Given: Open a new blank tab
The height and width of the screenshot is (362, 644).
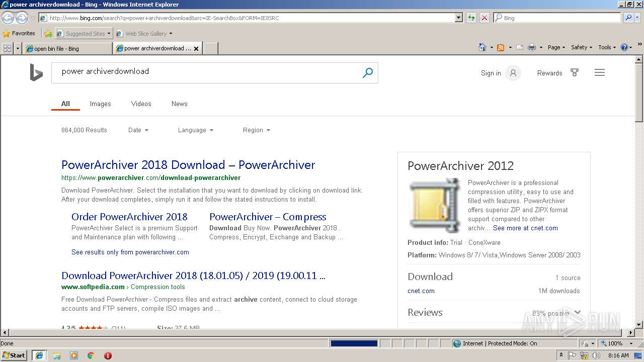Looking at the screenshot, I should pyautogui.click(x=210, y=48).
